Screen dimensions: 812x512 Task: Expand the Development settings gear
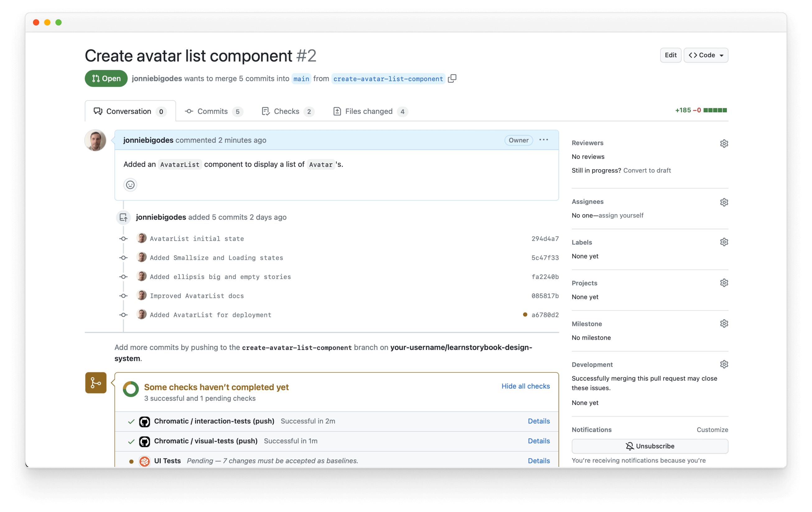click(x=724, y=364)
